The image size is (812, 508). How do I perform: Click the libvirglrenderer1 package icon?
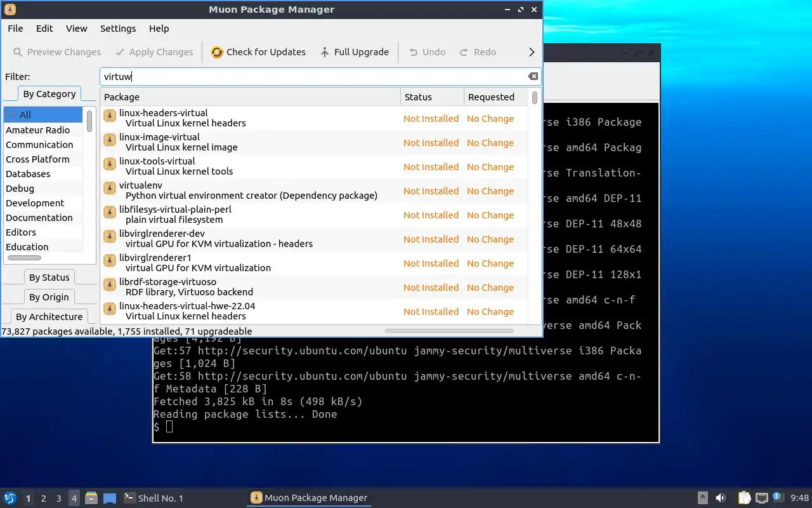(109, 260)
